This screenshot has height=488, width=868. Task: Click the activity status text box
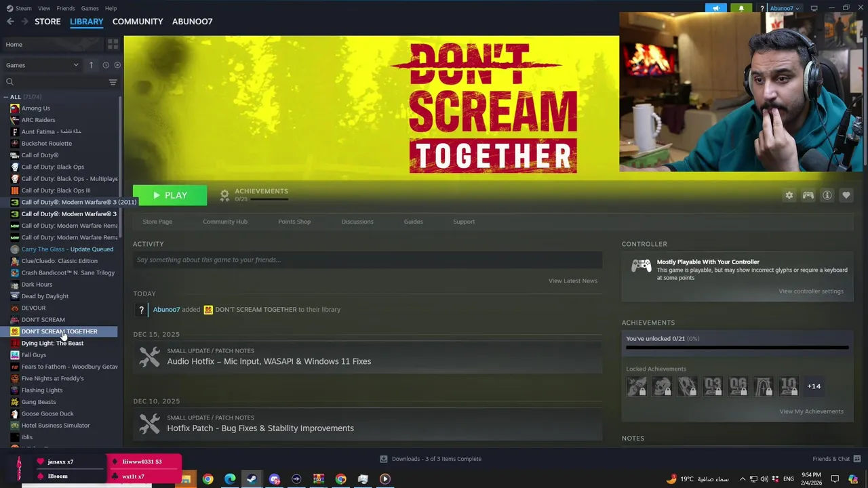(x=368, y=260)
